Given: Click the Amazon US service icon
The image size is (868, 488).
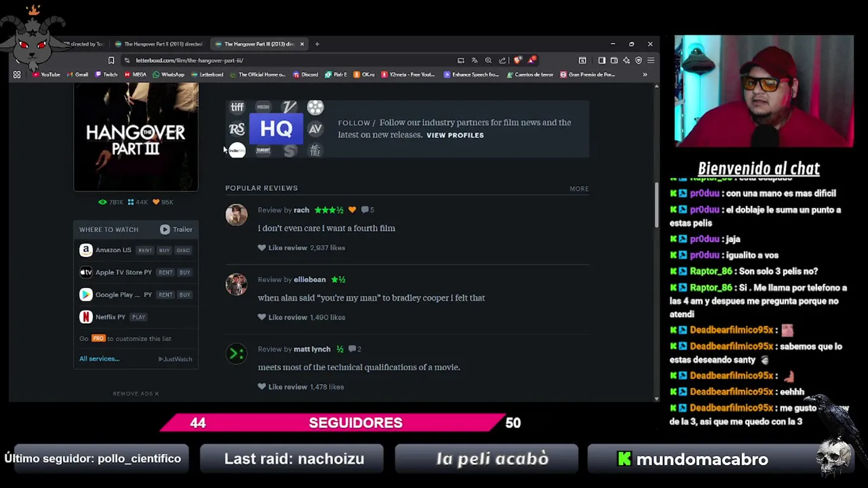Looking at the screenshot, I should pos(85,250).
